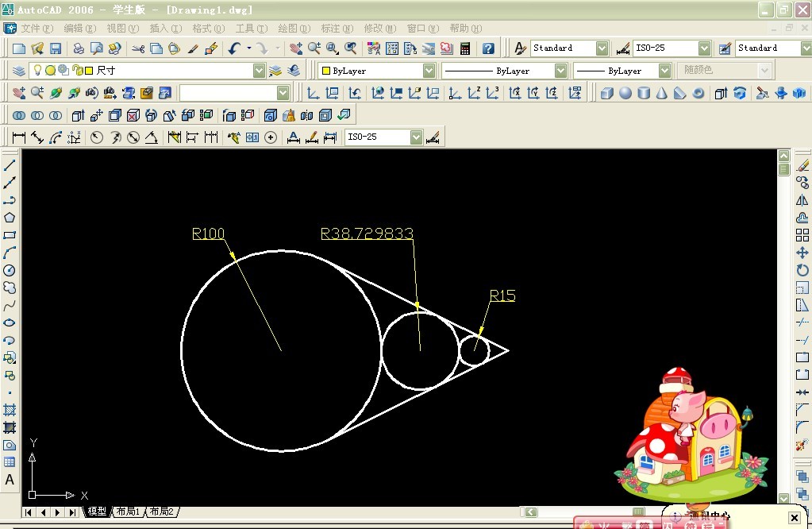Select the Line draw tool
The image size is (812, 529).
tap(10, 165)
